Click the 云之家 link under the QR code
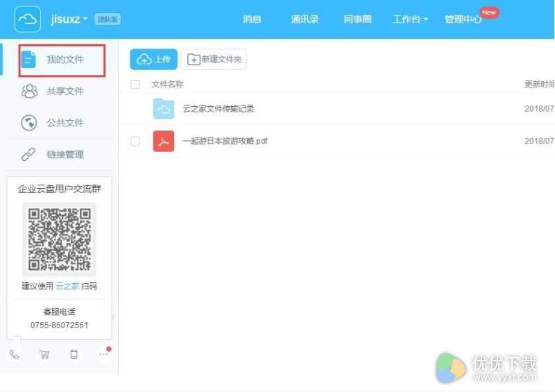 67,286
